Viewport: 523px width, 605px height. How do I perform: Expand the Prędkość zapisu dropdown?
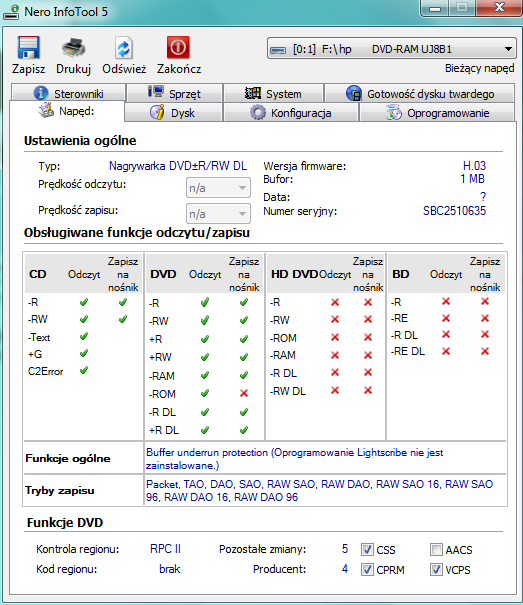tap(218, 214)
